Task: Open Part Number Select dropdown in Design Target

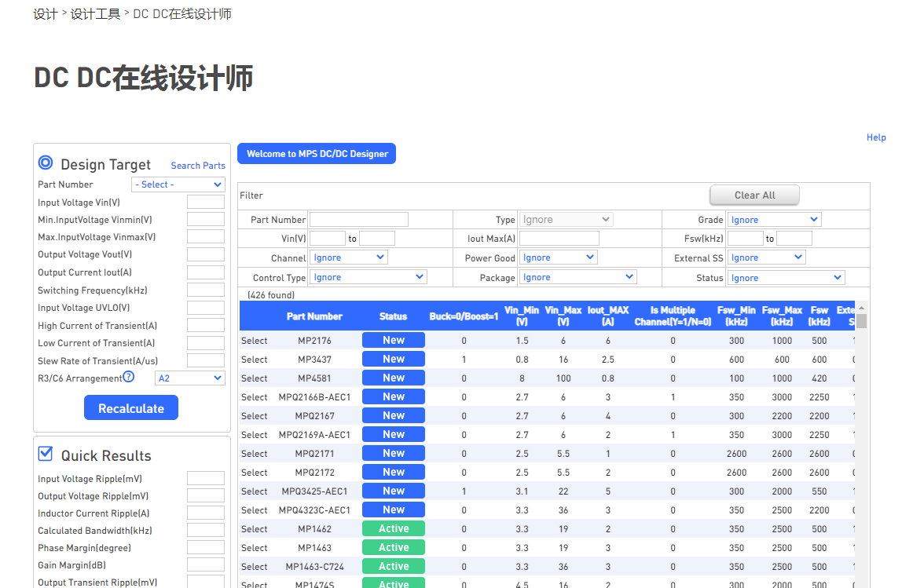Action: coord(178,184)
